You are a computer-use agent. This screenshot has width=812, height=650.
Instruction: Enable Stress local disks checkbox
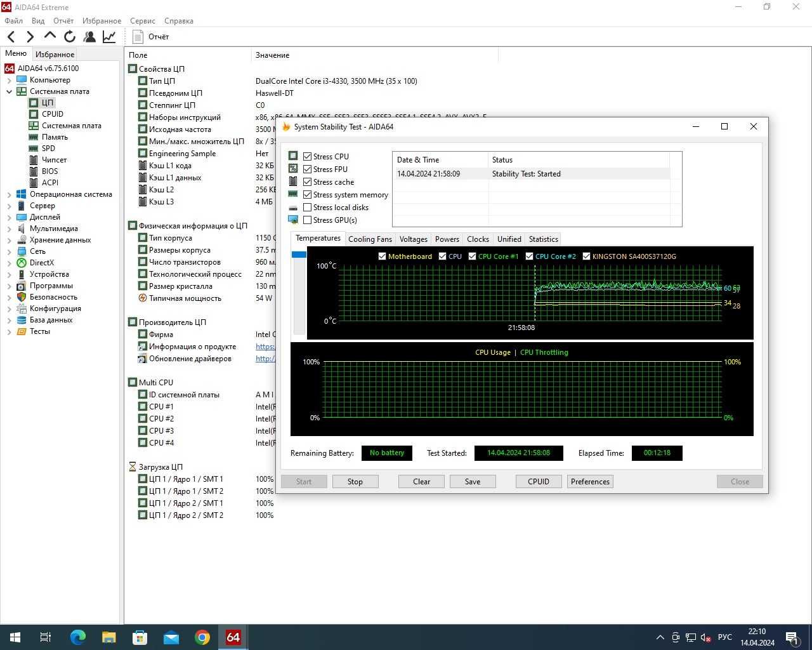307,207
